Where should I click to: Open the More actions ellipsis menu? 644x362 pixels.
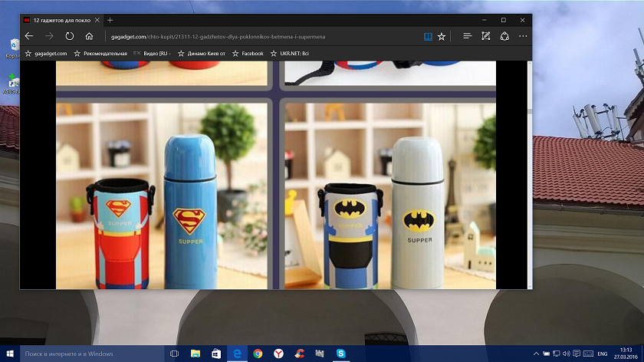coord(523,36)
